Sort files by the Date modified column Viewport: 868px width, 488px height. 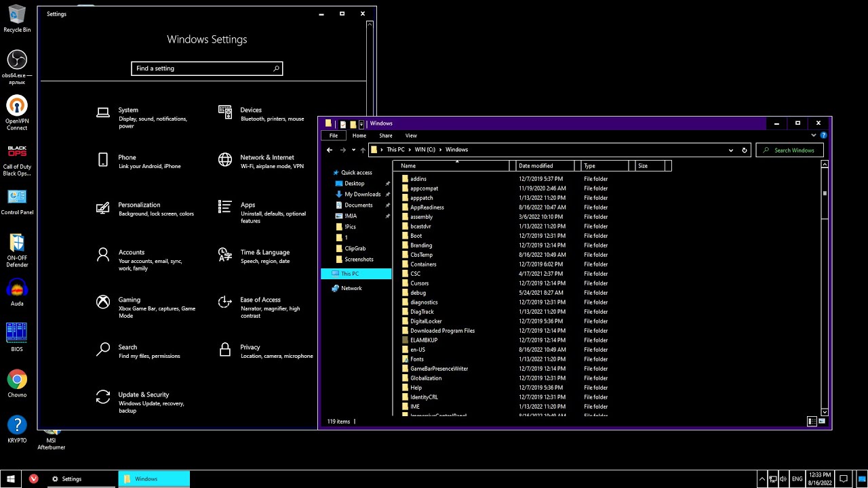click(x=536, y=165)
